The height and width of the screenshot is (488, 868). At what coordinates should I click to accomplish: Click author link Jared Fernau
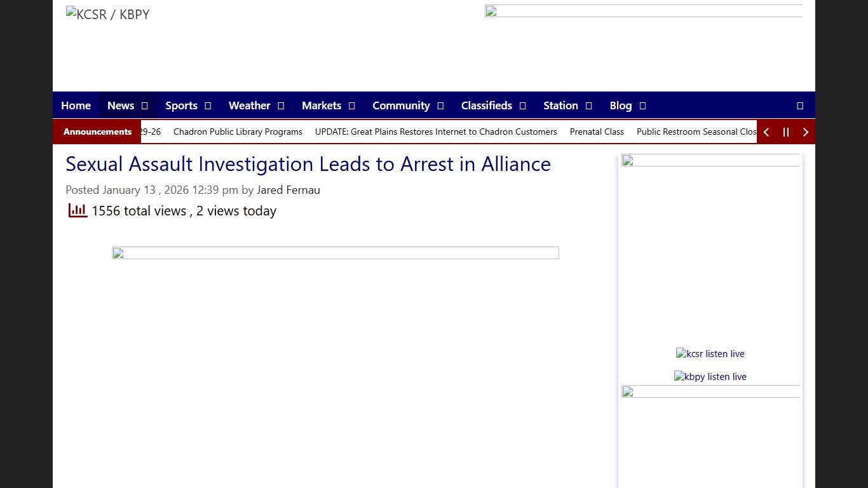tap(288, 189)
